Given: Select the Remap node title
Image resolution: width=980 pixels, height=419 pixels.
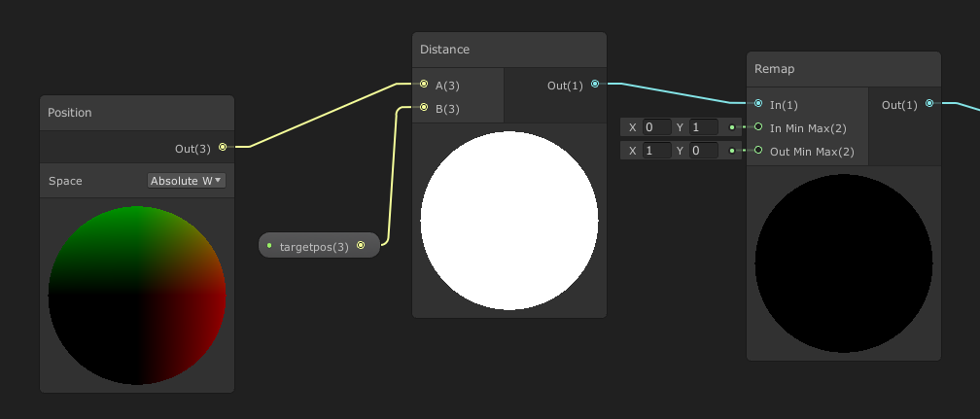Looking at the screenshot, I should pyautogui.click(x=774, y=69).
